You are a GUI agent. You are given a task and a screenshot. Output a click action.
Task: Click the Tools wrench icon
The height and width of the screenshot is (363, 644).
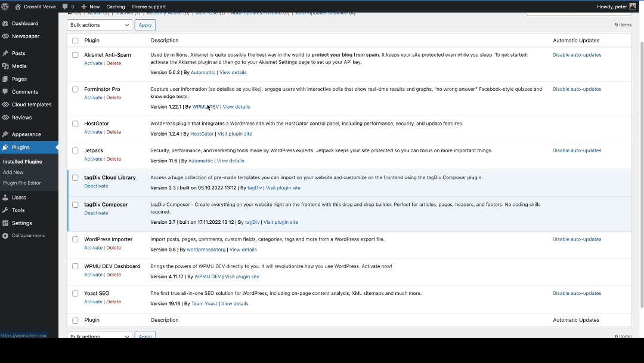pyautogui.click(x=5, y=210)
